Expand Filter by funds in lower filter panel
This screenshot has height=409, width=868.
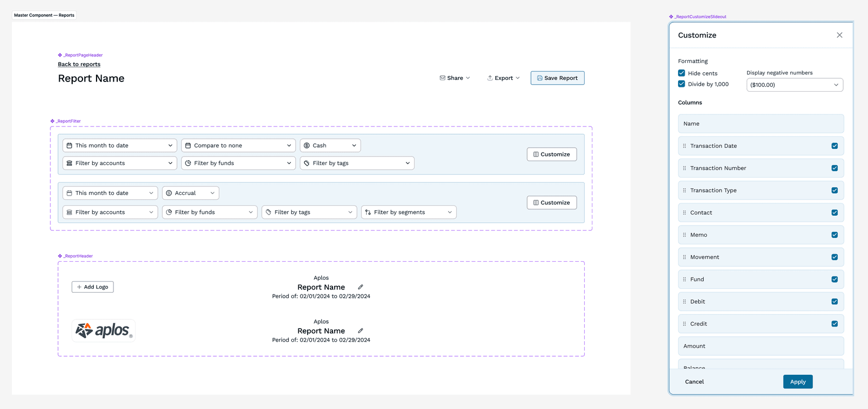(x=209, y=212)
